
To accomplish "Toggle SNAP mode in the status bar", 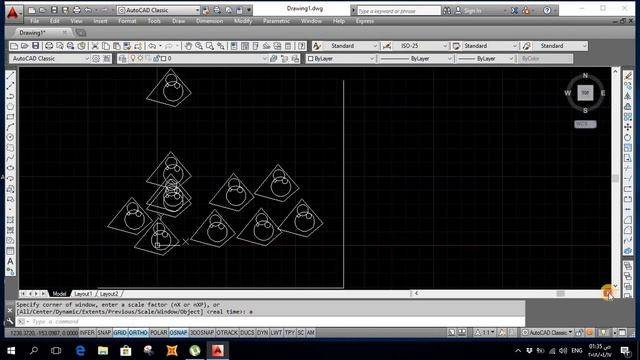I will [x=104, y=333].
